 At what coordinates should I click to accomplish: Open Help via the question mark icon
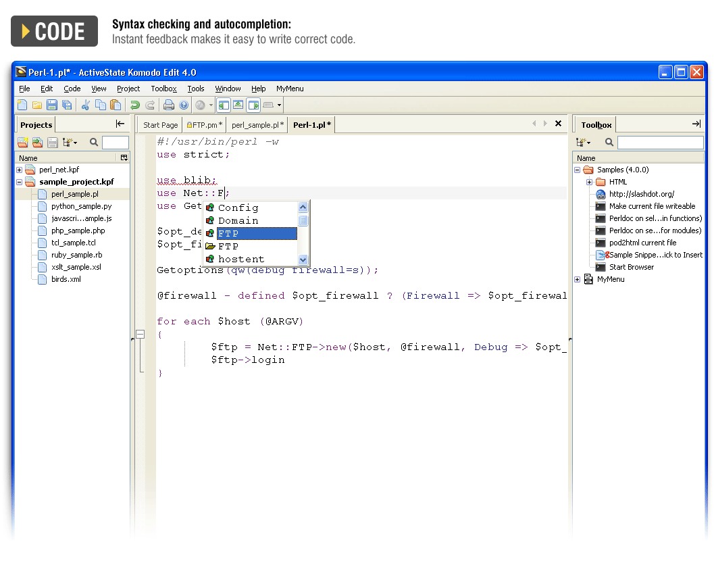[x=183, y=105]
